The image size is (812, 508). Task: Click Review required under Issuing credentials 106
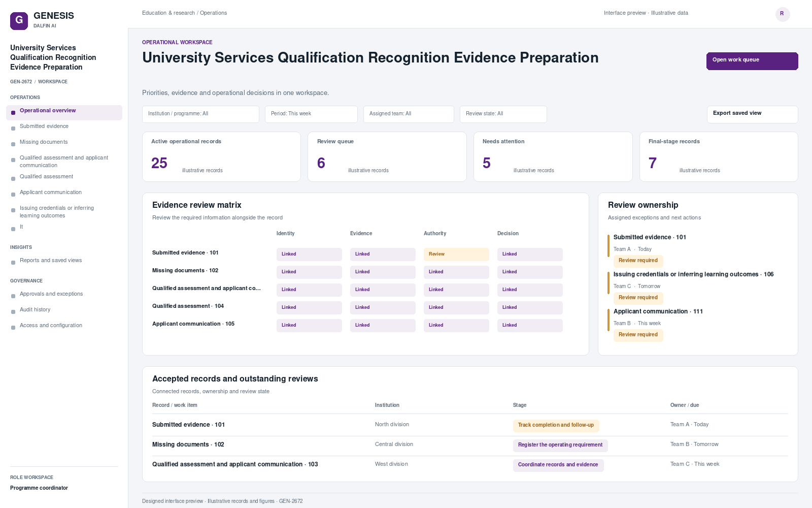[x=638, y=298]
